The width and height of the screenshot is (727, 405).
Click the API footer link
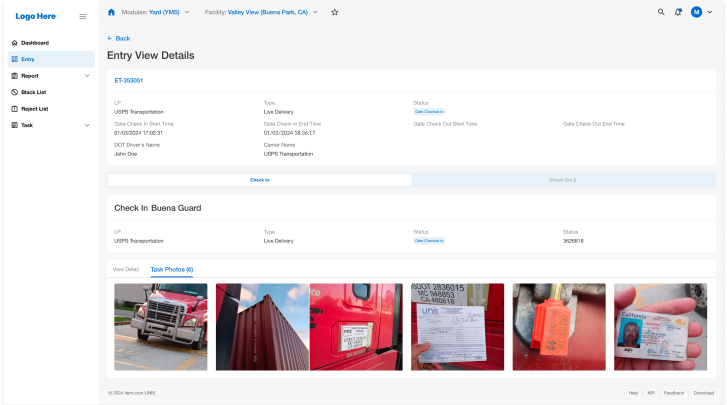651,393
